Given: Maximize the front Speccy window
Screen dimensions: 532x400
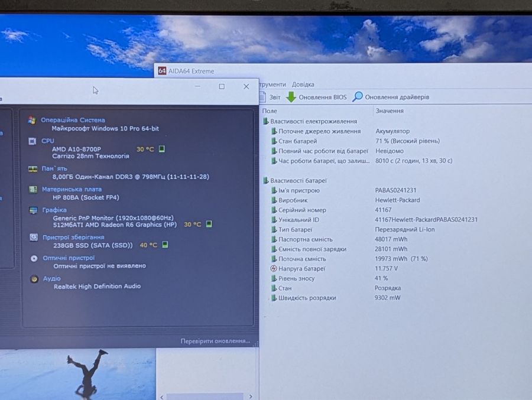Looking at the screenshot, I should pos(222,86).
